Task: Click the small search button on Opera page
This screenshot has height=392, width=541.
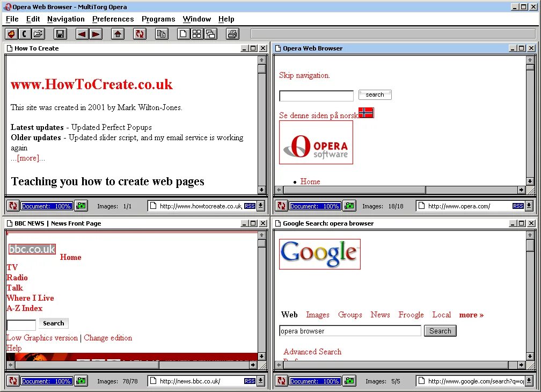Action: coord(375,95)
